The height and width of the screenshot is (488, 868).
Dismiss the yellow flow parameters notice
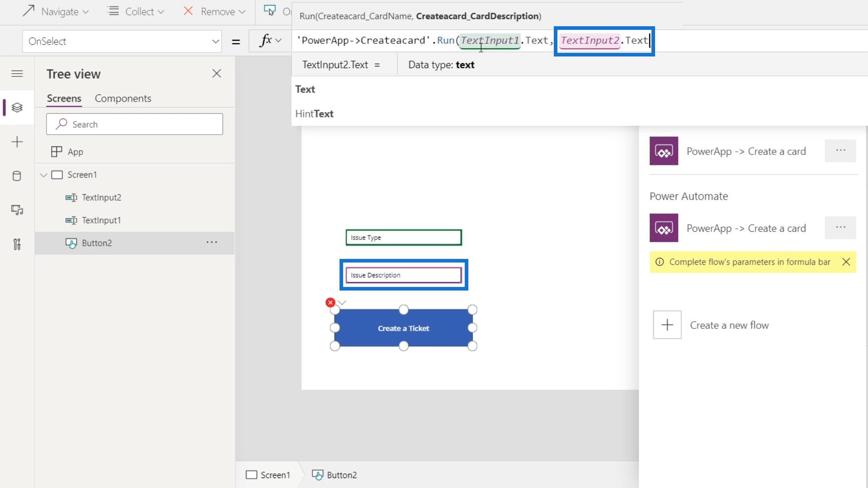coord(846,262)
